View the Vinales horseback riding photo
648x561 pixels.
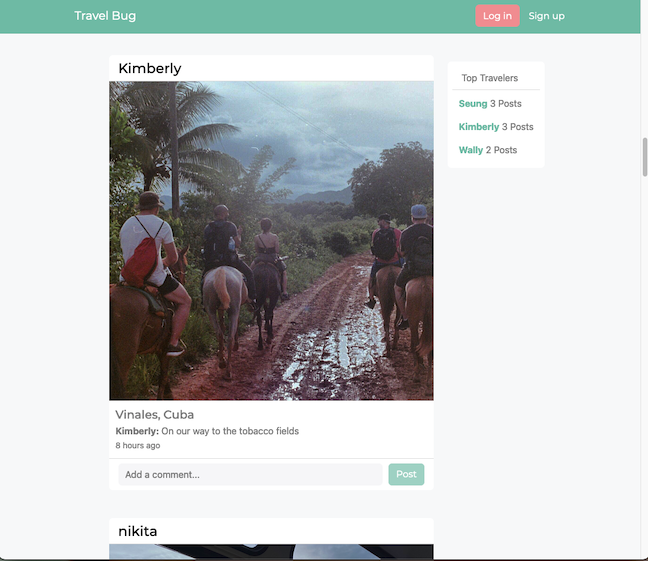(x=271, y=241)
